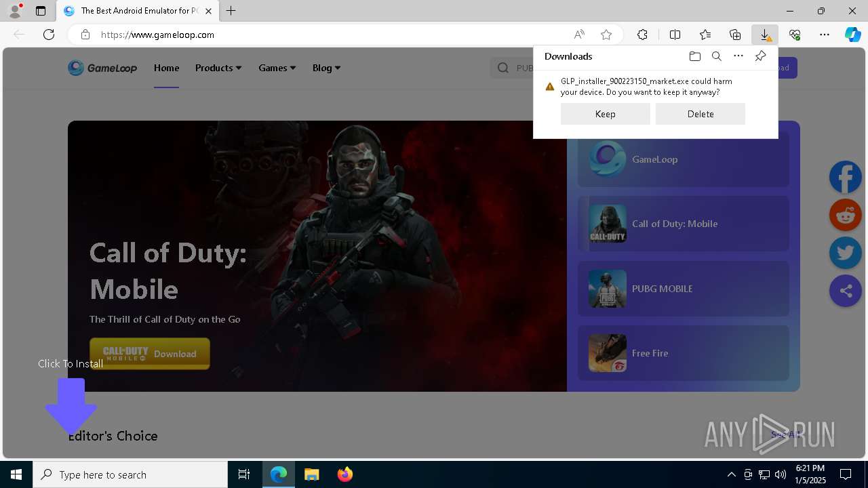Screen dimensions: 868x488
Task: Open Collections toolbar icon
Action: pos(735,35)
